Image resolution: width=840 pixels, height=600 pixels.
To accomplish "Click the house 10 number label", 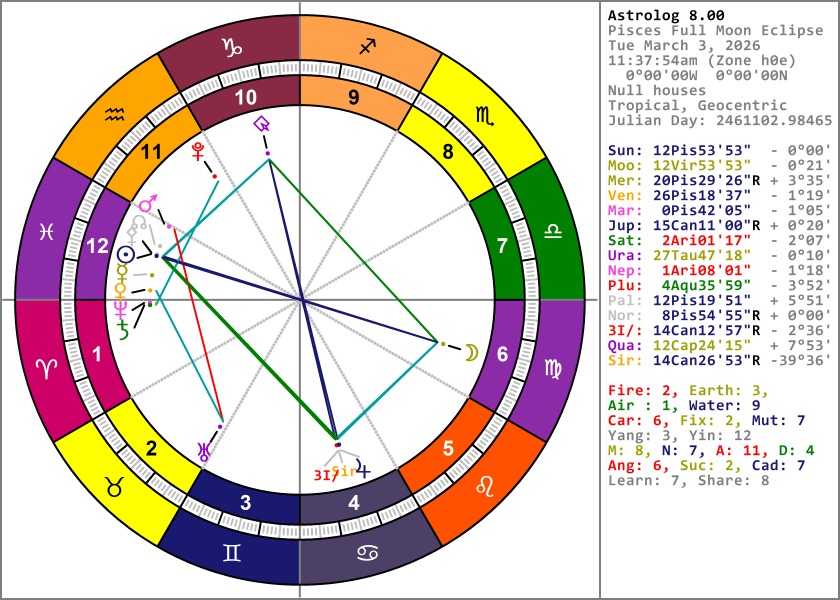I will 246,97.
